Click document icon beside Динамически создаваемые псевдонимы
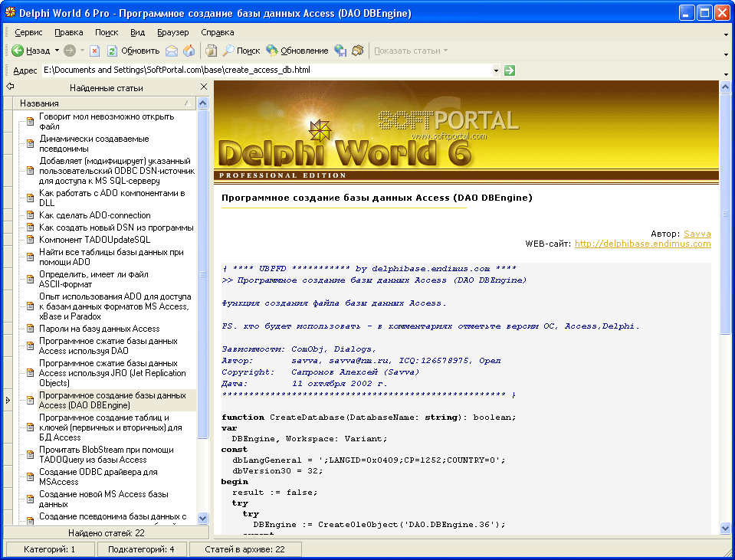 tap(30, 143)
